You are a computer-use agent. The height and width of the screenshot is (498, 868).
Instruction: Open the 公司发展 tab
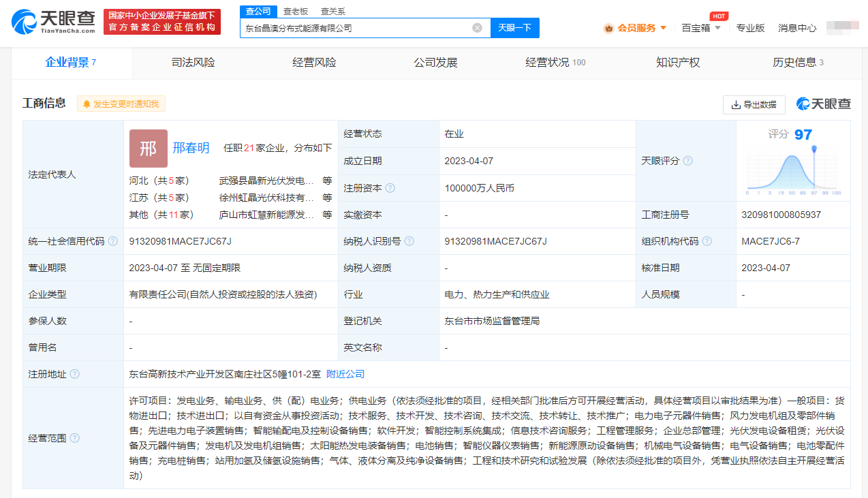(436, 63)
